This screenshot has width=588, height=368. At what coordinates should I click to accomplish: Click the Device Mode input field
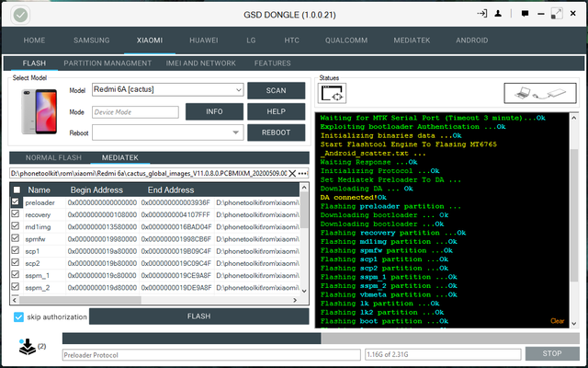pos(135,111)
